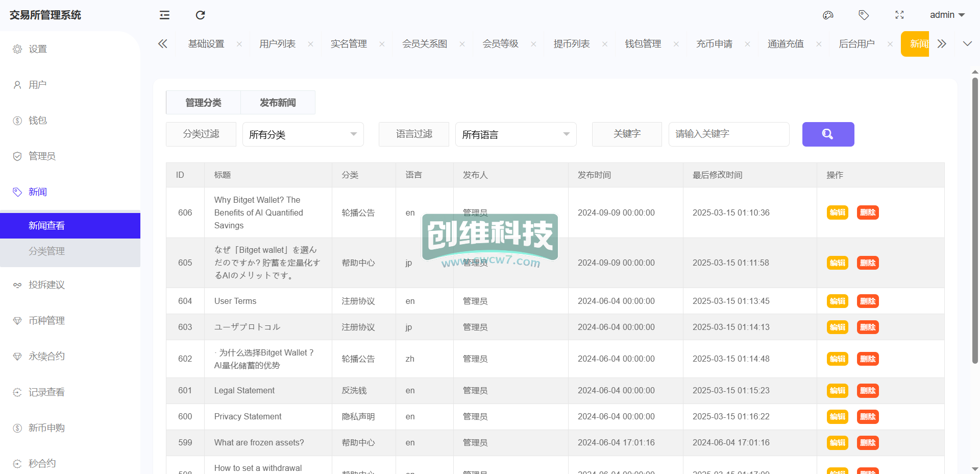Screen dimensions: 980x474
Task: Click 编辑 button for news ID 604
Action: (x=837, y=301)
